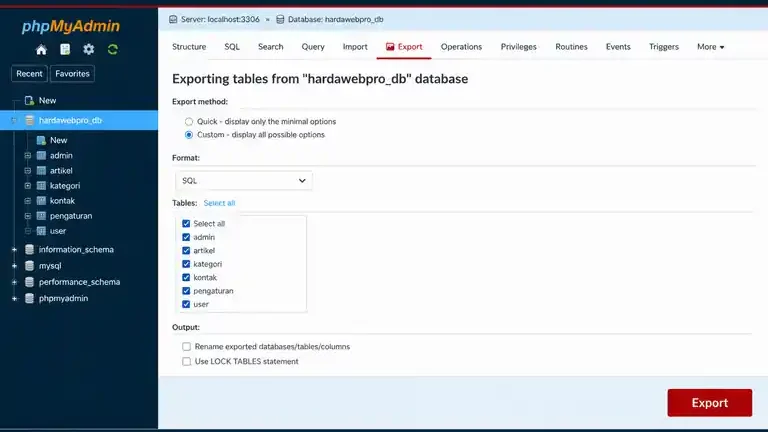Click the kontak table icon in the sidebar
Viewport: 768px width, 432px height.
point(41,201)
